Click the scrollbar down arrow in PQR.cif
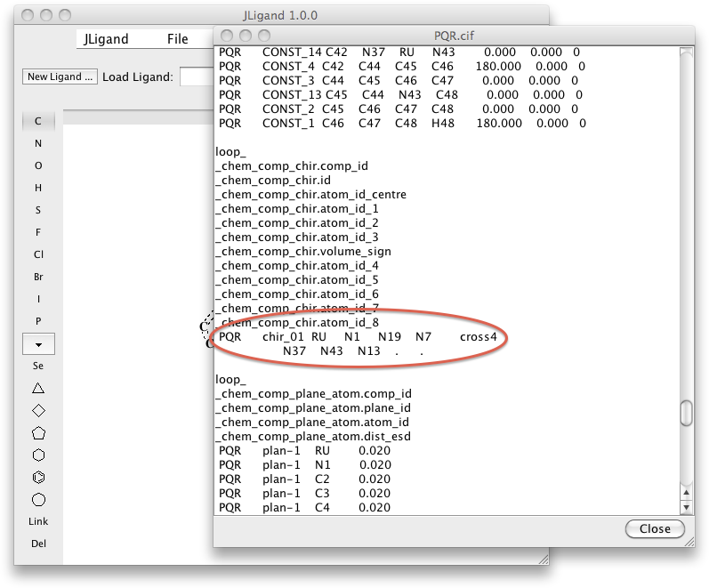 coord(686,507)
